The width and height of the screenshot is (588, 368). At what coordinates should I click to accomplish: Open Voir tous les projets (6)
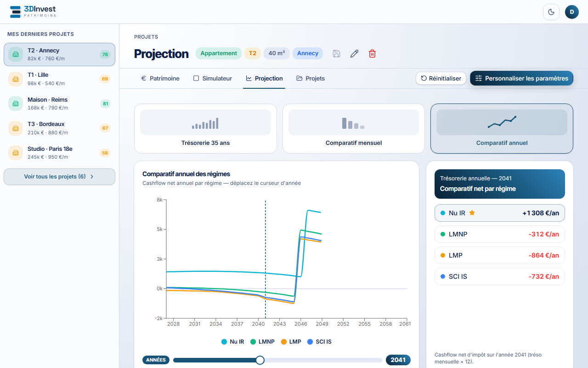pyautogui.click(x=59, y=177)
